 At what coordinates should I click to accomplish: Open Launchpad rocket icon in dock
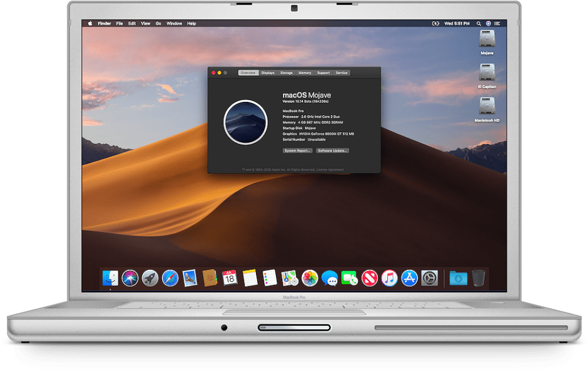click(x=150, y=277)
